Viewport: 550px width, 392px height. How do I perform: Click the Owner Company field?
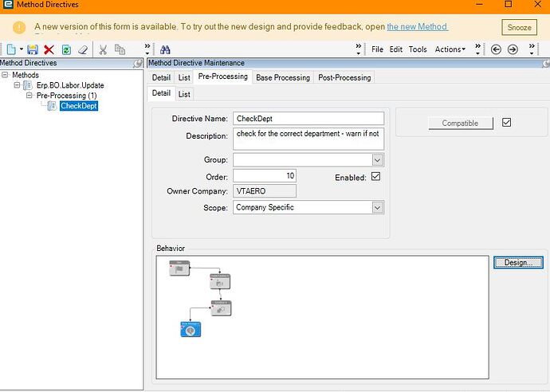[x=265, y=191]
